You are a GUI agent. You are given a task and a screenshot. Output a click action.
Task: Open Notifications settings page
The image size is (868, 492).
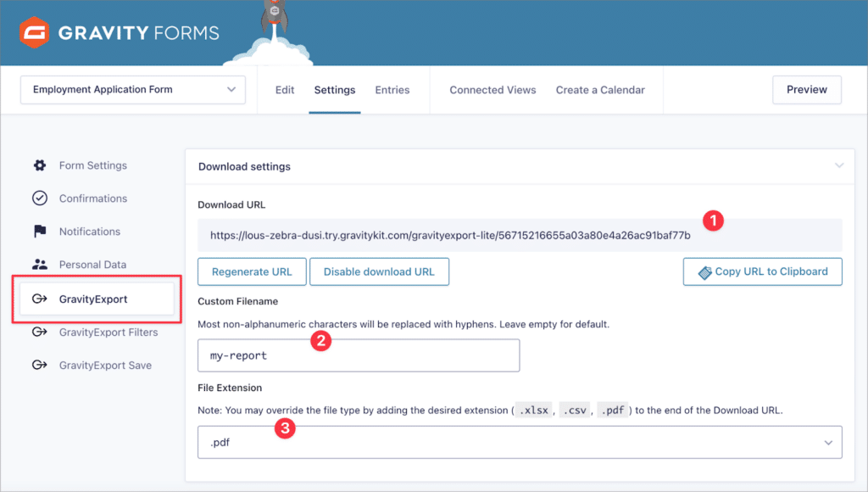[x=90, y=231]
